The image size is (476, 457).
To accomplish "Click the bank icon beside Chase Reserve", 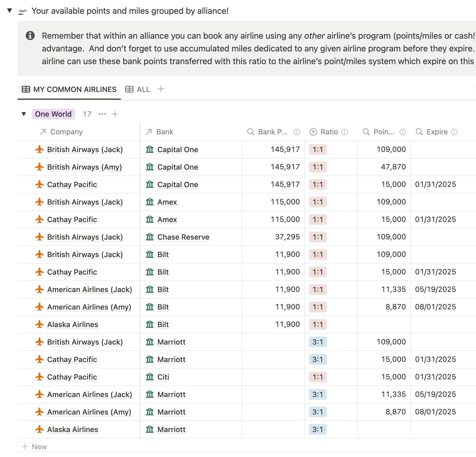I will click(150, 237).
